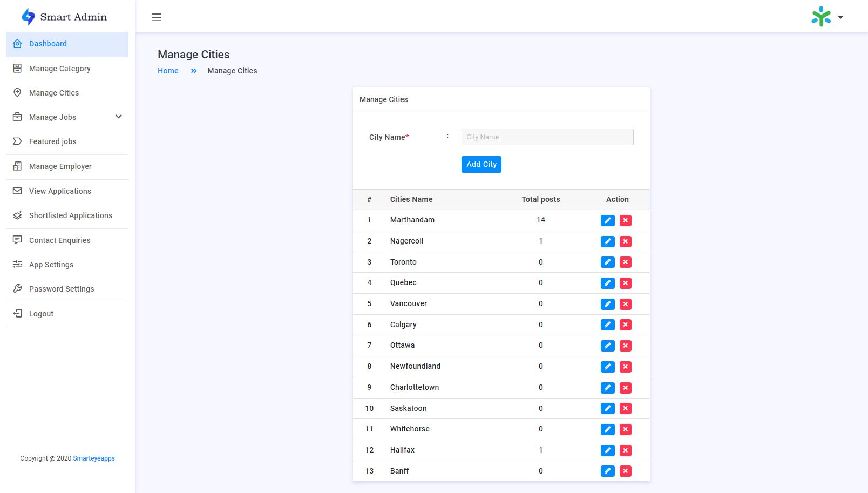Focus the City Name input field

click(547, 137)
